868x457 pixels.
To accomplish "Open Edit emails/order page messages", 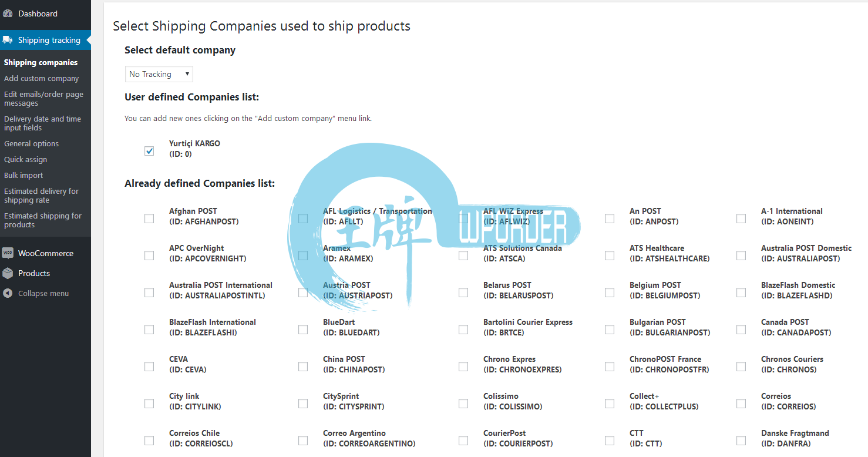I will pos(44,99).
